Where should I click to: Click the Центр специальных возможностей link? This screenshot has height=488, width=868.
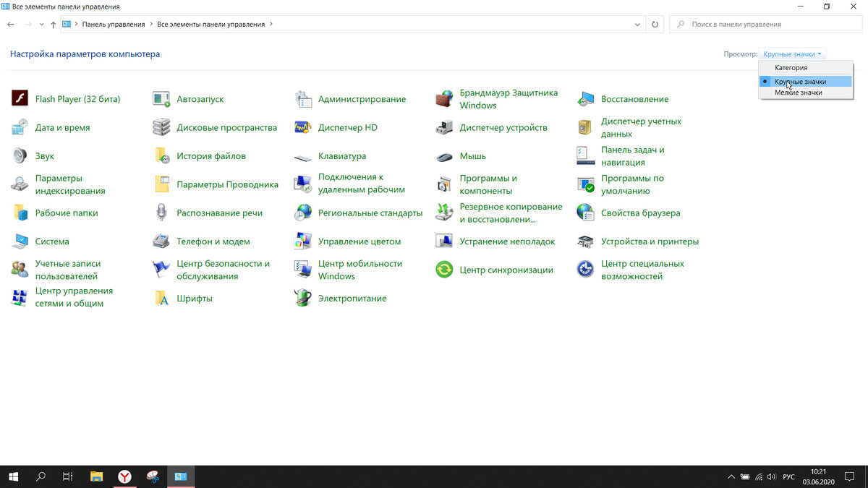(x=642, y=270)
